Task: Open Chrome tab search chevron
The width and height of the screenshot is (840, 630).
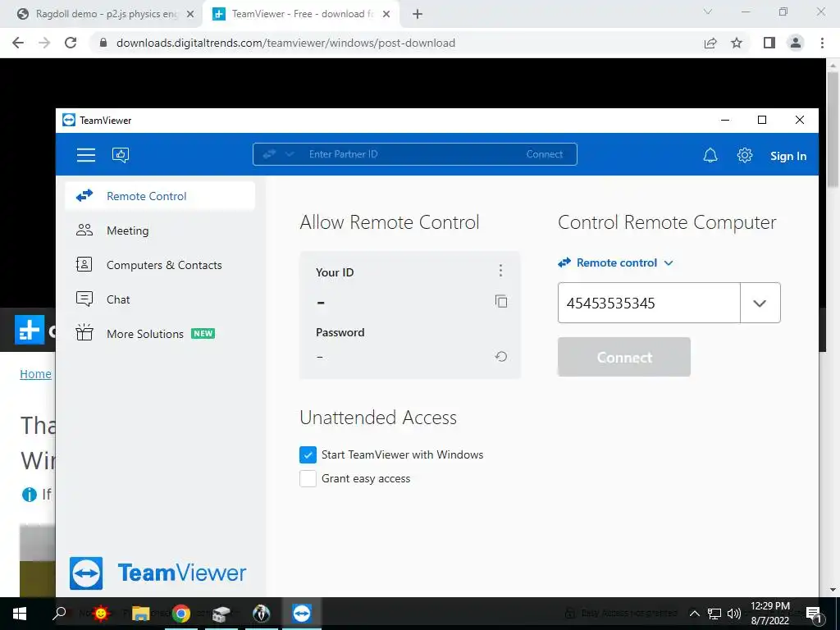Action: click(708, 11)
